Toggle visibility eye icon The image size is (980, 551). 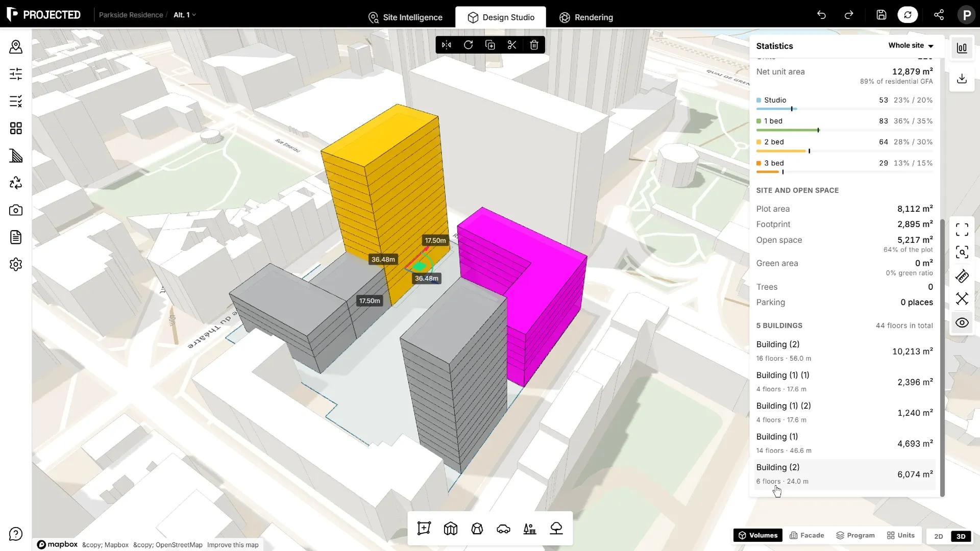962,323
